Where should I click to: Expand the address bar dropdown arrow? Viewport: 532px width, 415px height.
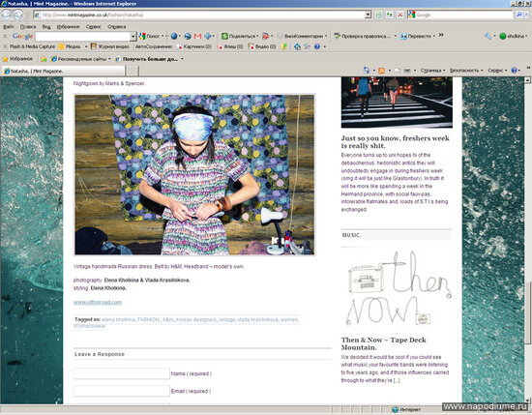pos(368,15)
